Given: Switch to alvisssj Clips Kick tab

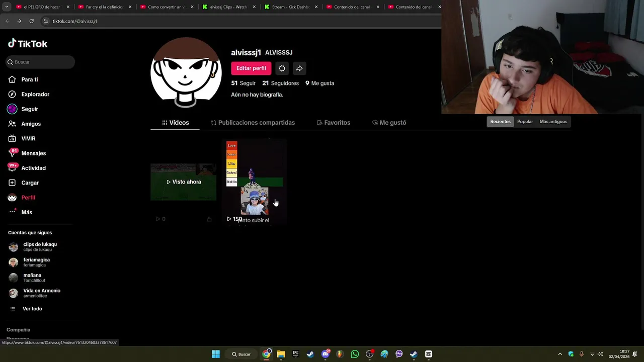Looking at the screenshot, I should (x=228, y=7).
